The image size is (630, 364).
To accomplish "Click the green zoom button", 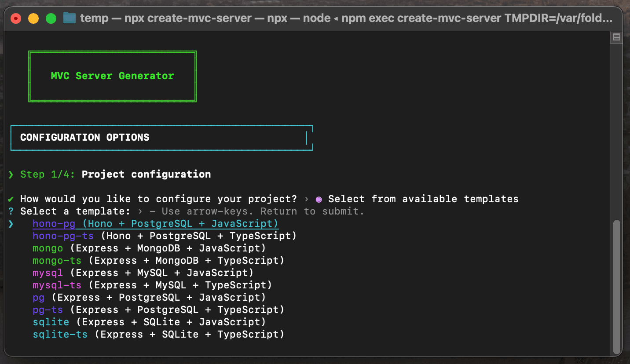I will tap(51, 18).
